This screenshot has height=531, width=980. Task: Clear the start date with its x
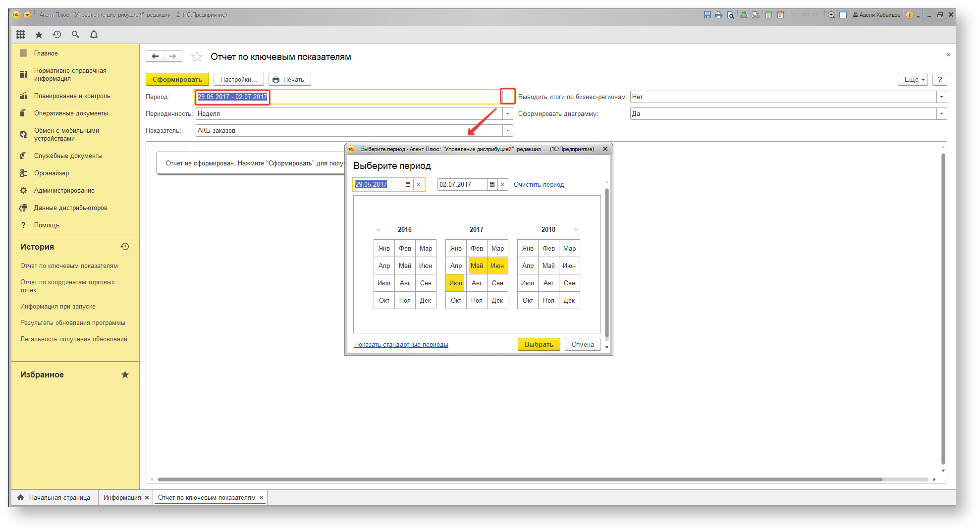coord(419,184)
